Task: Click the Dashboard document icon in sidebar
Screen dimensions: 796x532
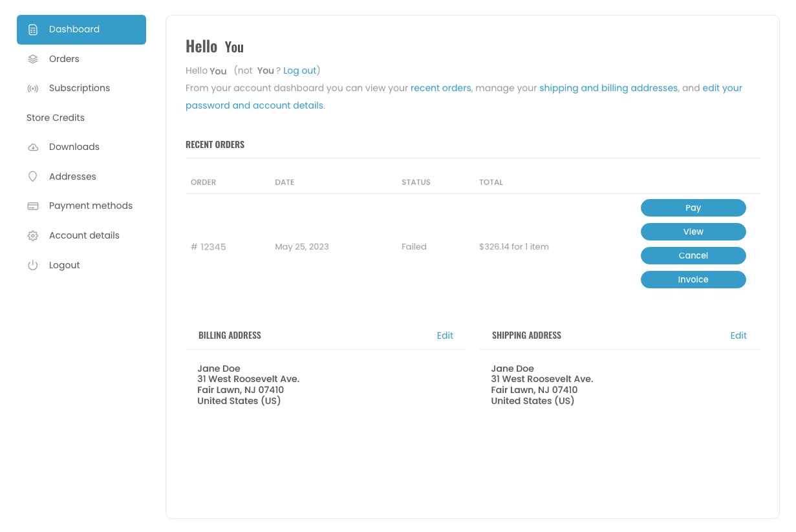Action: 33,30
